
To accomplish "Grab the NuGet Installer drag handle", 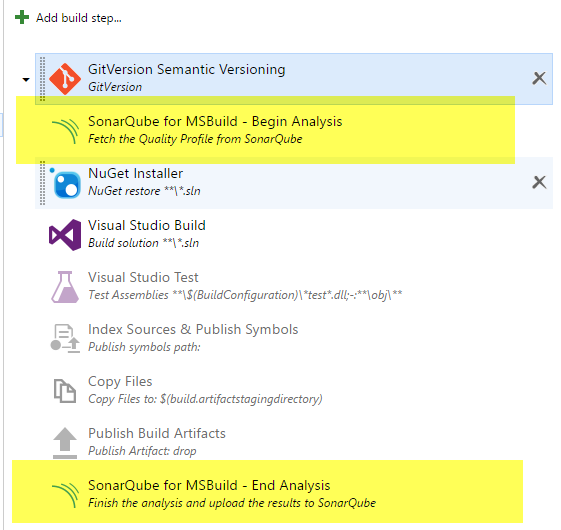I will [42, 183].
